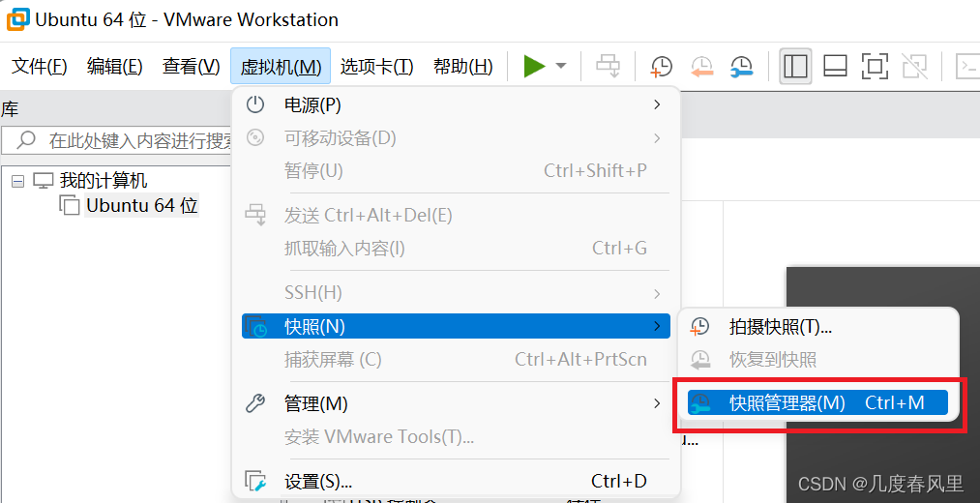Expand the 管理(M) submenu
The image size is (980, 503).
pos(456,403)
